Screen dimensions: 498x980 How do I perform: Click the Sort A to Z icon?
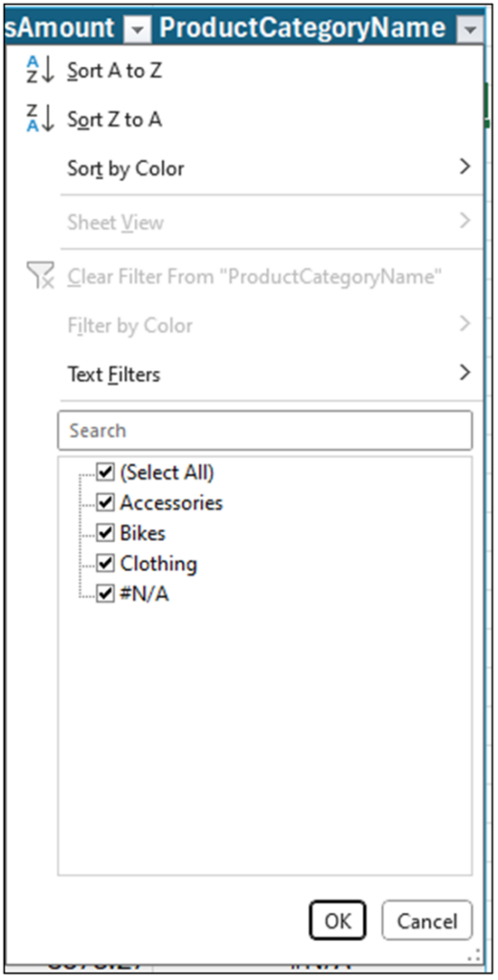[x=40, y=70]
